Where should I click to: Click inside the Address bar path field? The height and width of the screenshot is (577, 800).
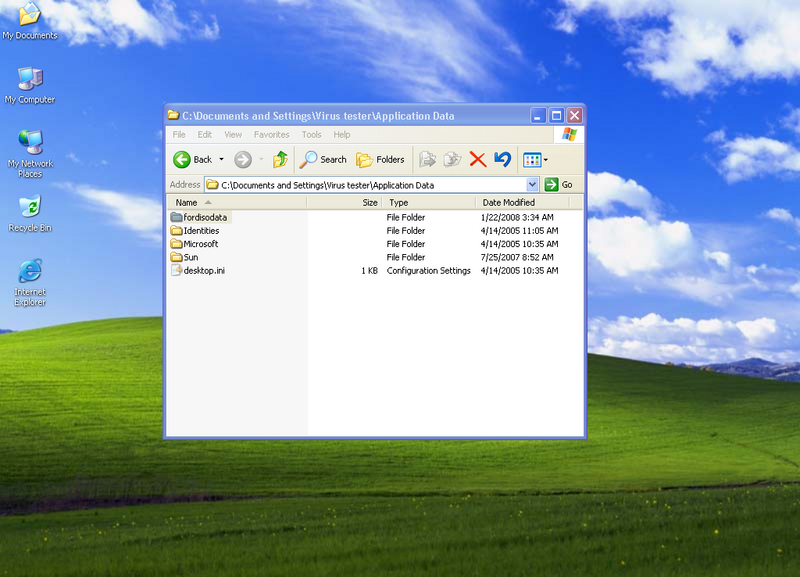(x=365, y=185)
